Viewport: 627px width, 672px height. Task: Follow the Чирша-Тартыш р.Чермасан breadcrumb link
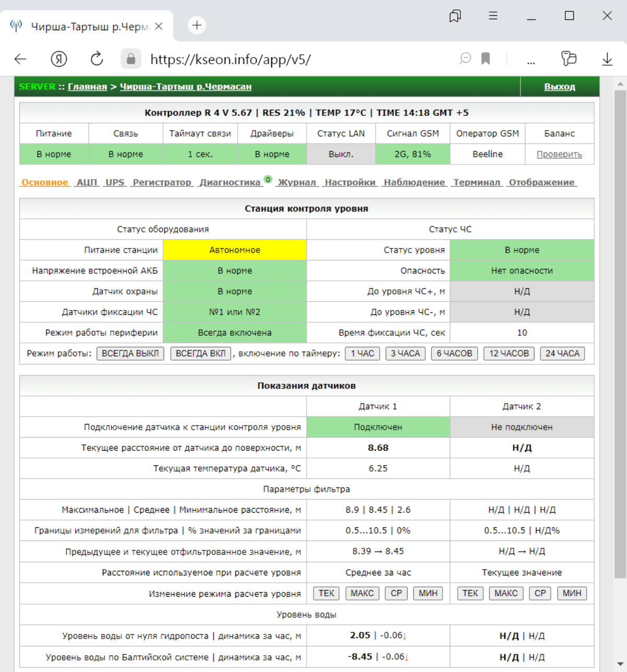(x=185, y=87)
